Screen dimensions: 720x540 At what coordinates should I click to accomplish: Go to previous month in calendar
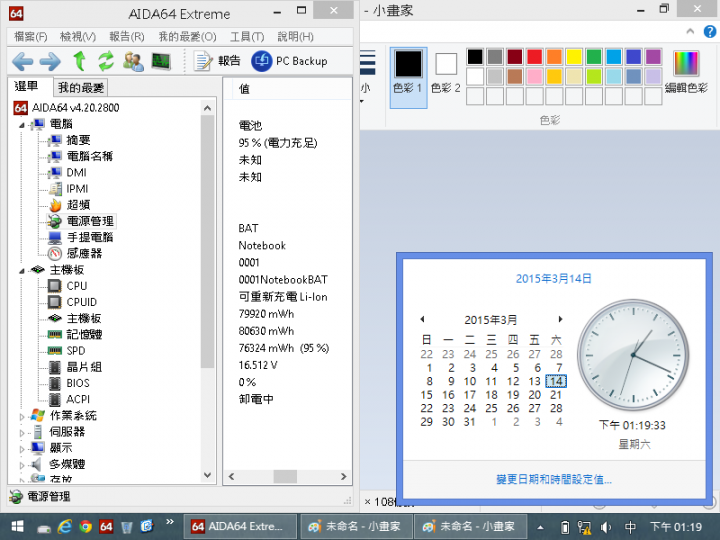[x=422, y=319]
